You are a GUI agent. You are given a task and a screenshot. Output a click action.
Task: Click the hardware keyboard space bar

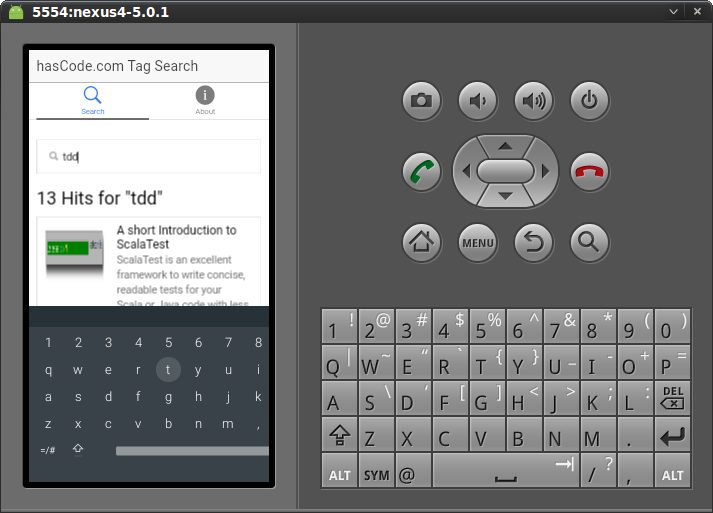[506, 470]
